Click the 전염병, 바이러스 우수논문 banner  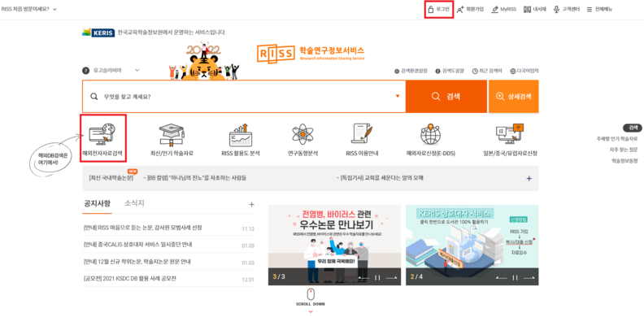334,245
